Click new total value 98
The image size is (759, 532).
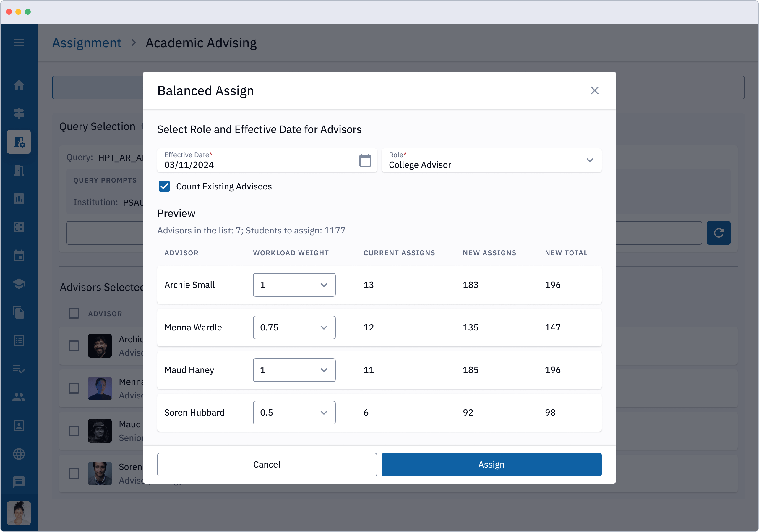click(550, 413)
